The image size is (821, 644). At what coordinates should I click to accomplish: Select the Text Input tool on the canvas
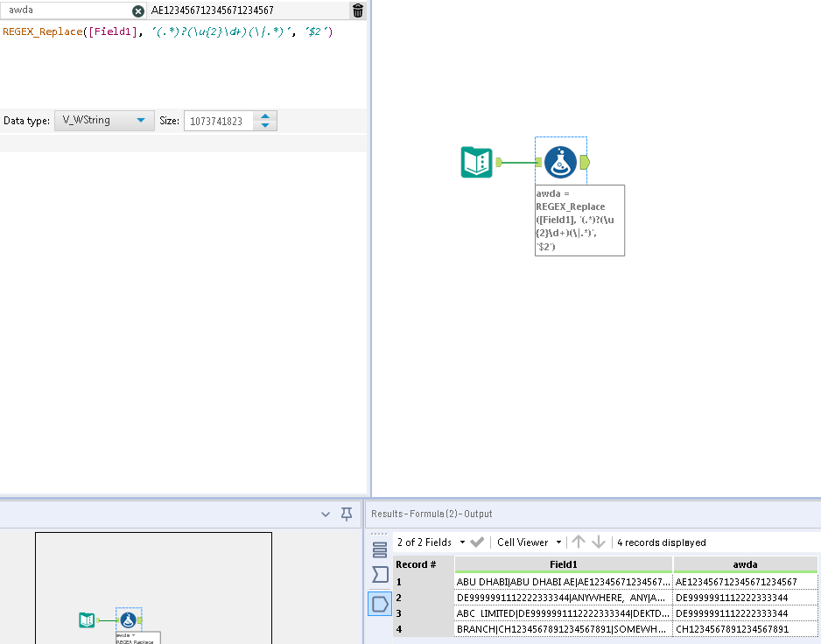(x=476, y=162)
